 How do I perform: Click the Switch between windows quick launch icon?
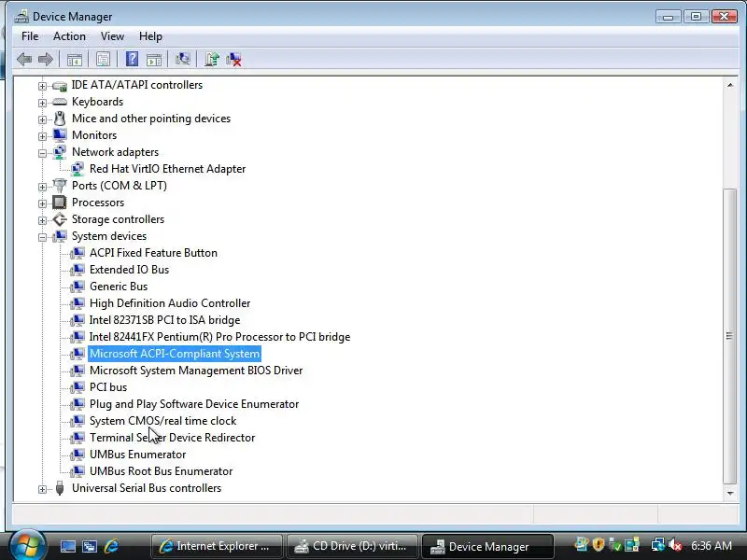coord(89,546)
